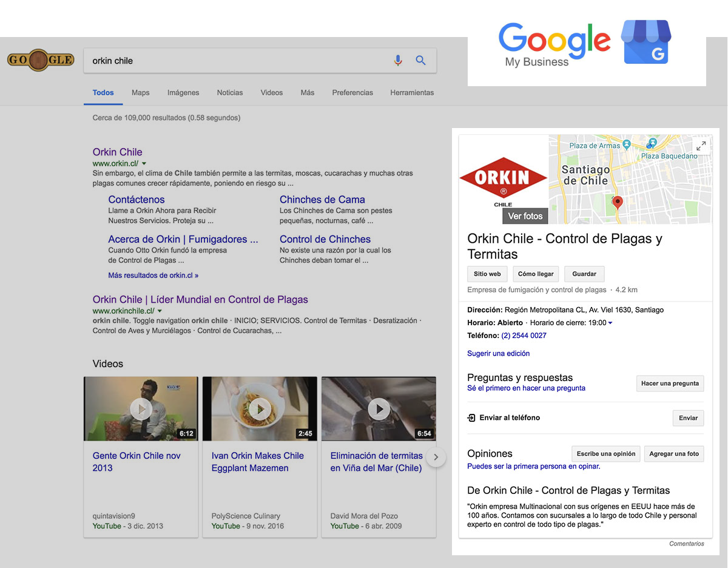The height and width of the screenshot is (568, 728).
Task: Switch to the Imágenes tab
Action: coord(183,93)
